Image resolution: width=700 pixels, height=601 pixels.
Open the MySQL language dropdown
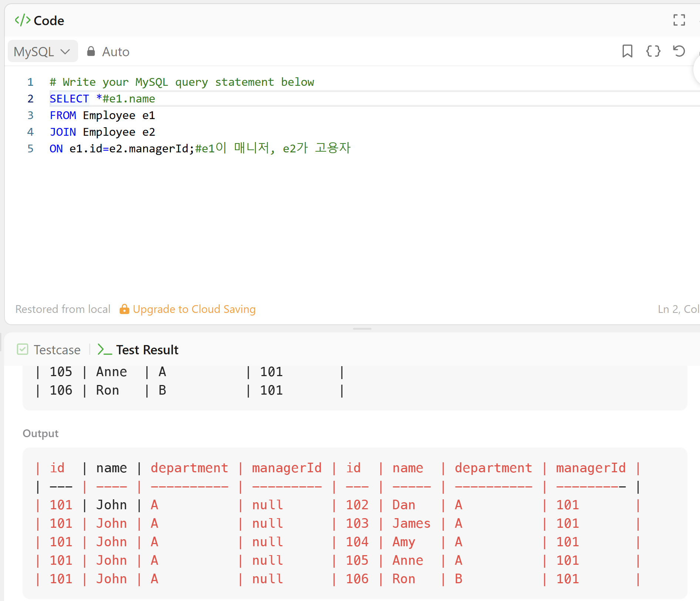tap(43, 51)
